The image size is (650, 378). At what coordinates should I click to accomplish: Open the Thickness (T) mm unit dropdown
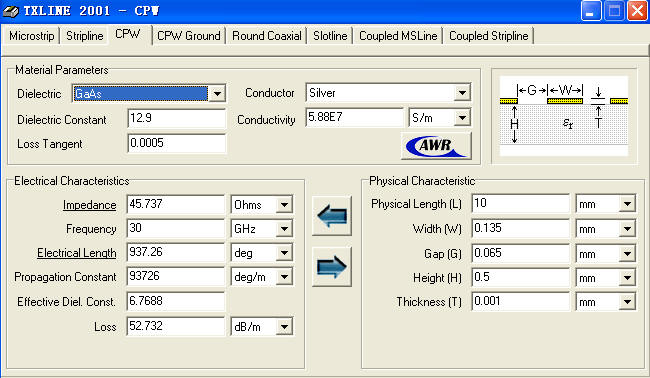click(627, 302)
